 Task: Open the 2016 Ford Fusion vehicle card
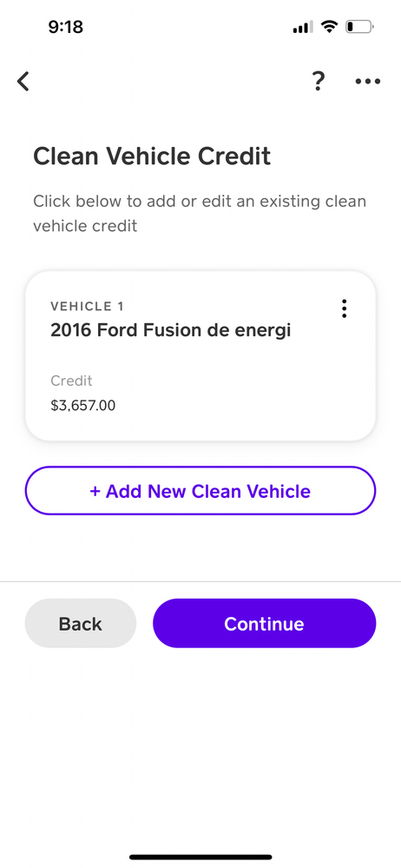click(x=200, y=356)
